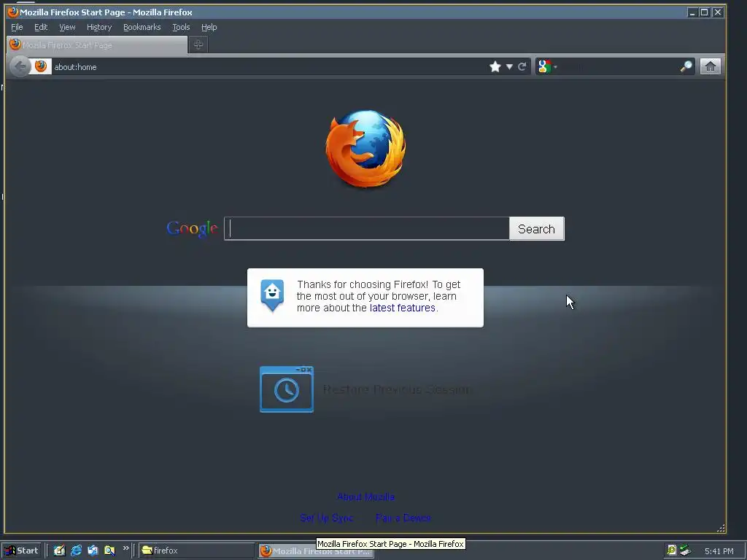Click the Firefox site identity icon
The image size is (747, 560).
[x=41, y=66]
